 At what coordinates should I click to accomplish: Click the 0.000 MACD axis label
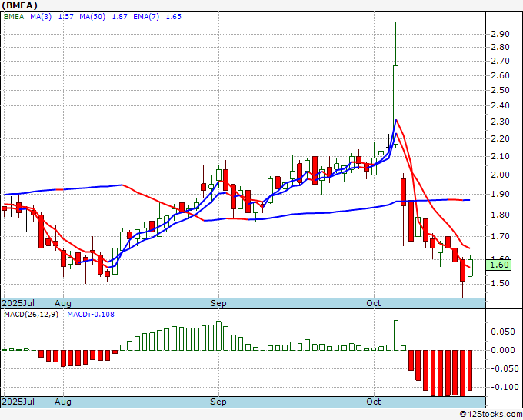click(x=503, y=350)
